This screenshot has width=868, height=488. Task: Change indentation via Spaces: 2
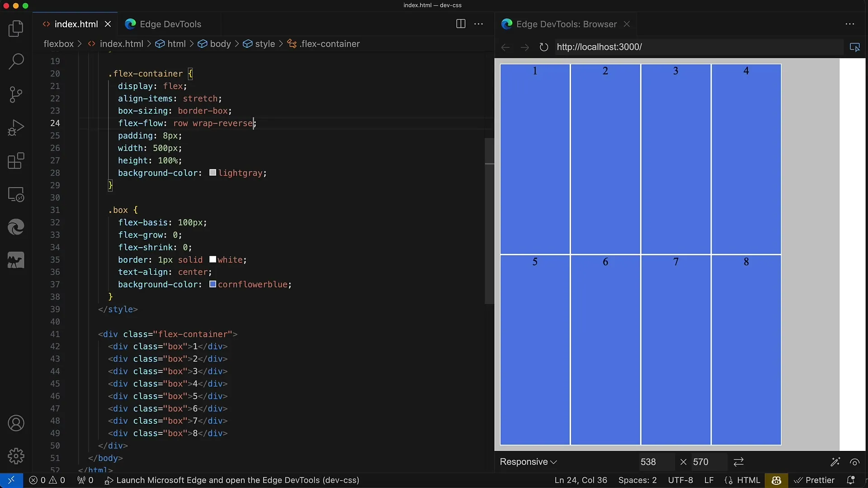pos(637,480)
